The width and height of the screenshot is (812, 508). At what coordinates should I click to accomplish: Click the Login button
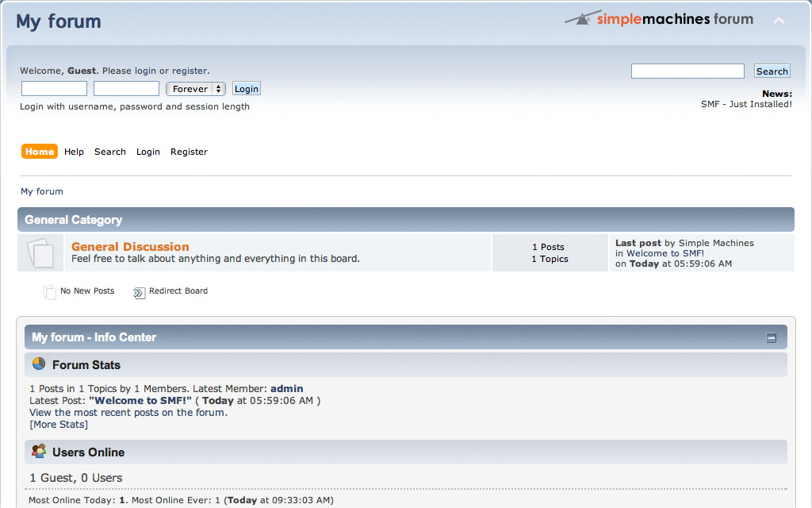click(246, 88)
